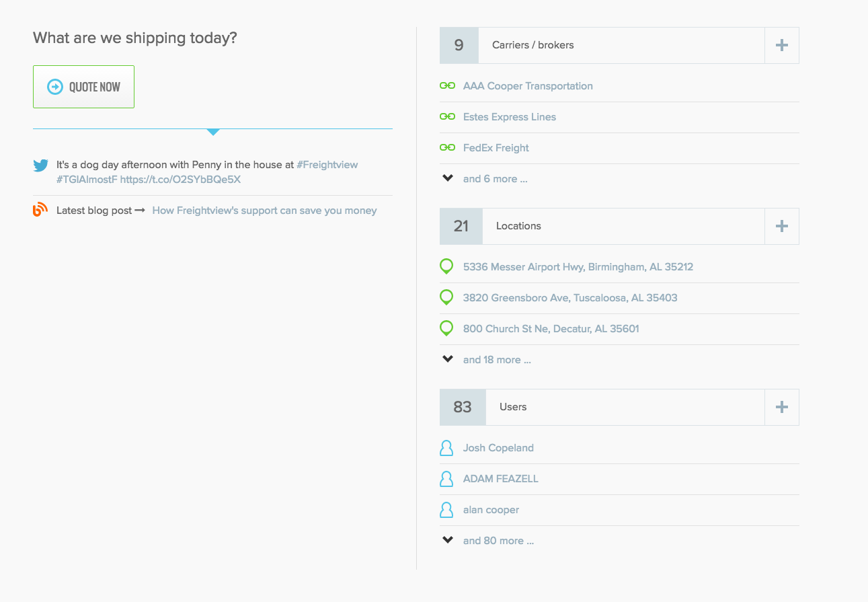Click 'and 18 more ...' locations link

pyautogui.click(x=497, y=360)
